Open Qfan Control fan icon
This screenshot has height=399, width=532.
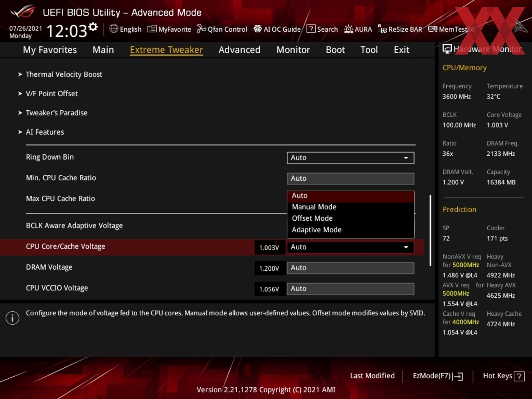tap(201, 29)
